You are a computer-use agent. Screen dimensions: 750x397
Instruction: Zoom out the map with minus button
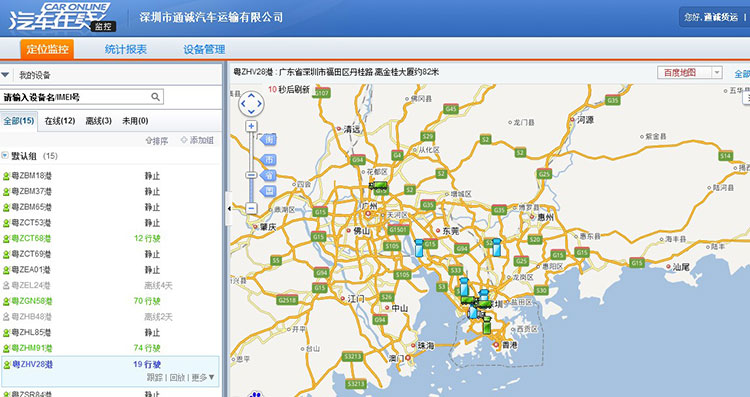[x=251, y=208]
